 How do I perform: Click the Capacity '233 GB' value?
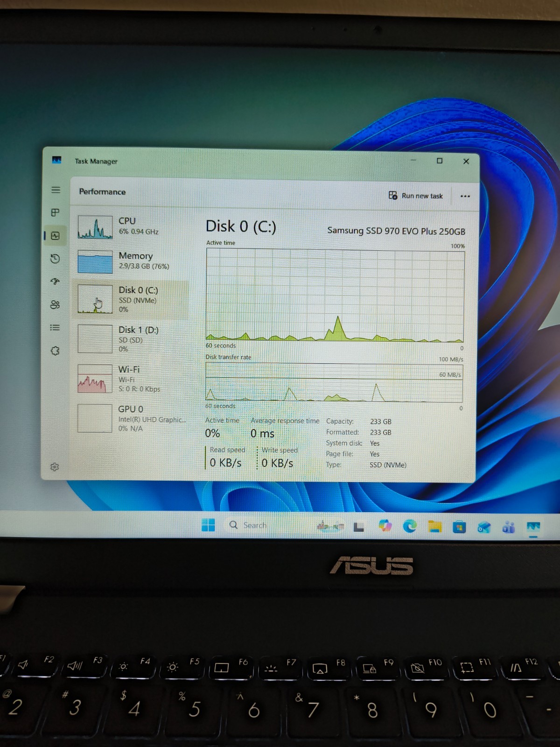381,422
